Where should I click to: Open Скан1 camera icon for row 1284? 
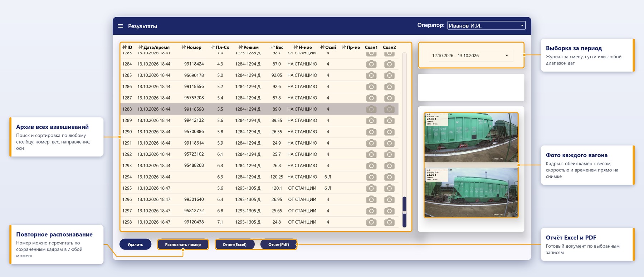point(371,64)
